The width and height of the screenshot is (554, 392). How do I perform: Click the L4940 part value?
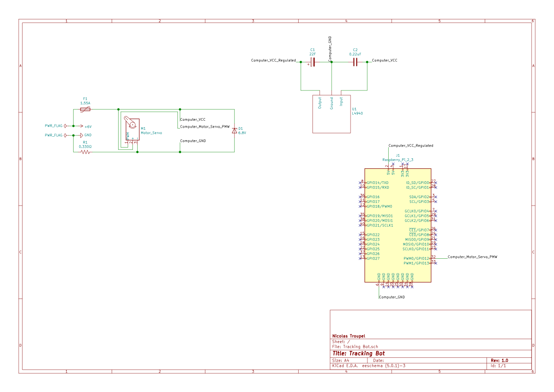click(357, 113)
